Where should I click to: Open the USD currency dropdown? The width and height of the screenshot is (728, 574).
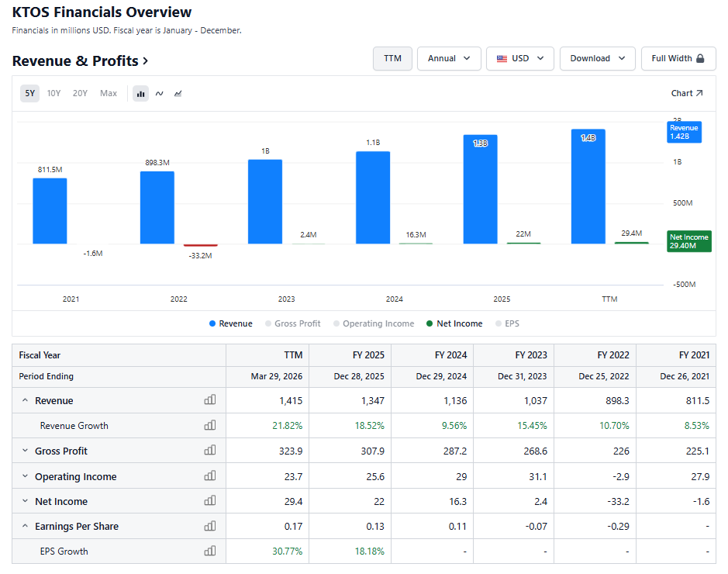click(x=520, y=58)
